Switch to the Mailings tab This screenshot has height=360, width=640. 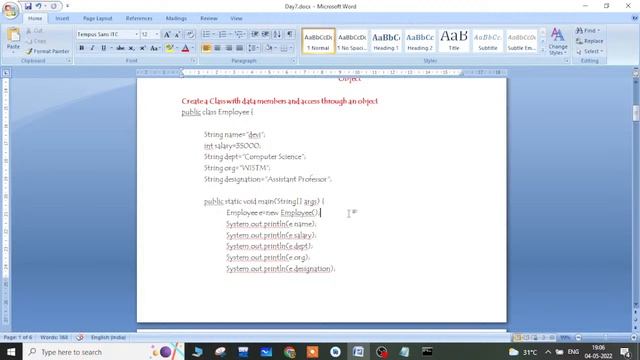176,18
